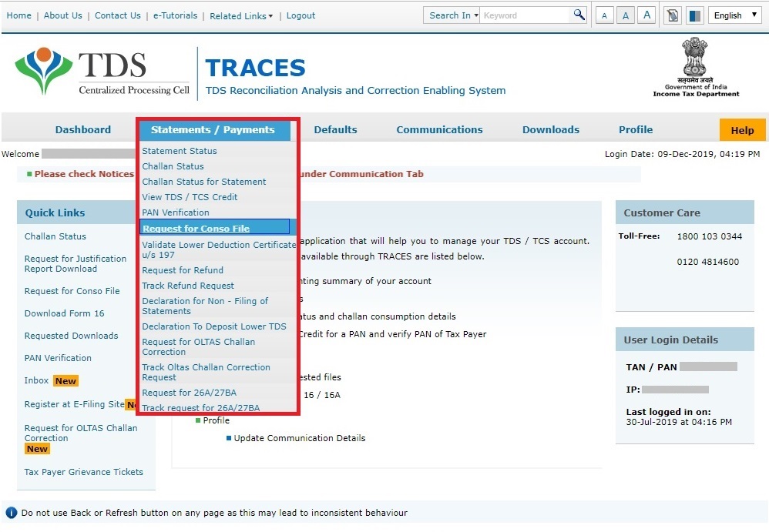This screenshot has height=532, width=769.
Task: Open Challan Status in Quick Links
Action: [x=55, y=236]
